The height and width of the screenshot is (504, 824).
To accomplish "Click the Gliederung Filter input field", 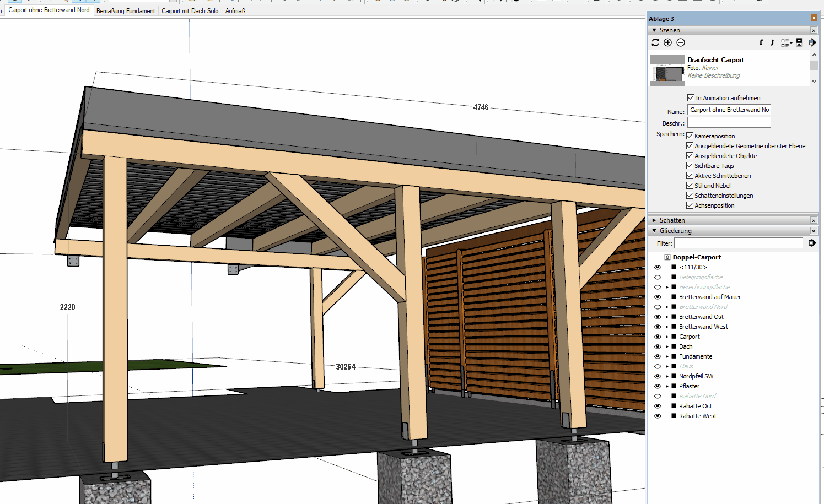I will (x=738, y=243).
